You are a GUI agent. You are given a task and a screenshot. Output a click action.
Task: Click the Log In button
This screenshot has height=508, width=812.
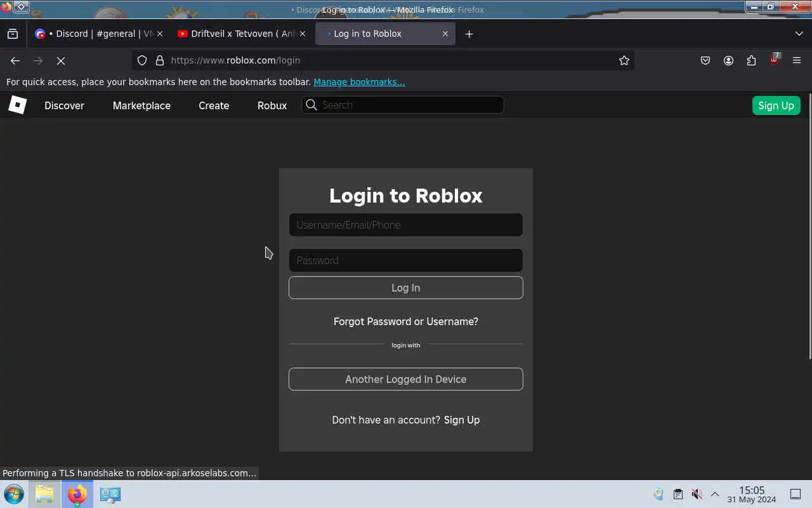coord(406,288)
